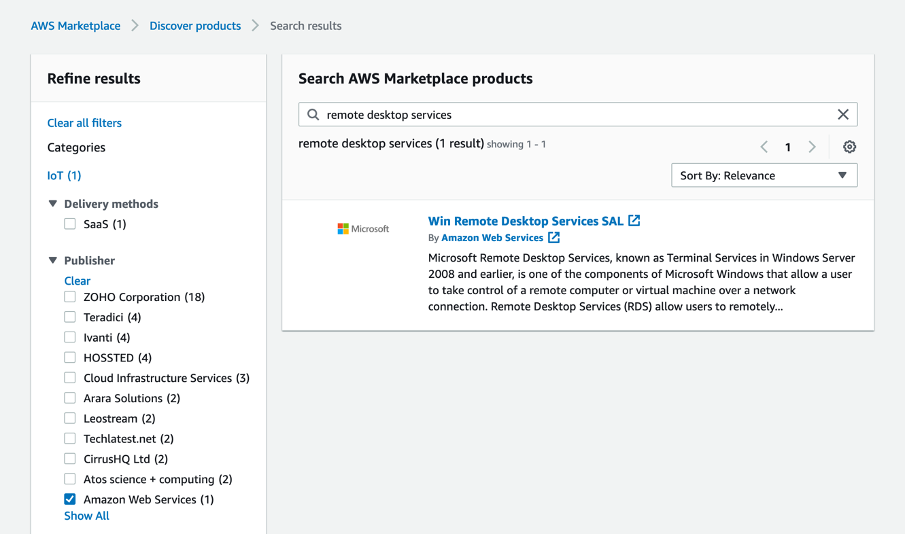Open external link icon next to Amazon Web Services vendor
The width and height of the screenshot is (906, 535).
tap(554, 237)
